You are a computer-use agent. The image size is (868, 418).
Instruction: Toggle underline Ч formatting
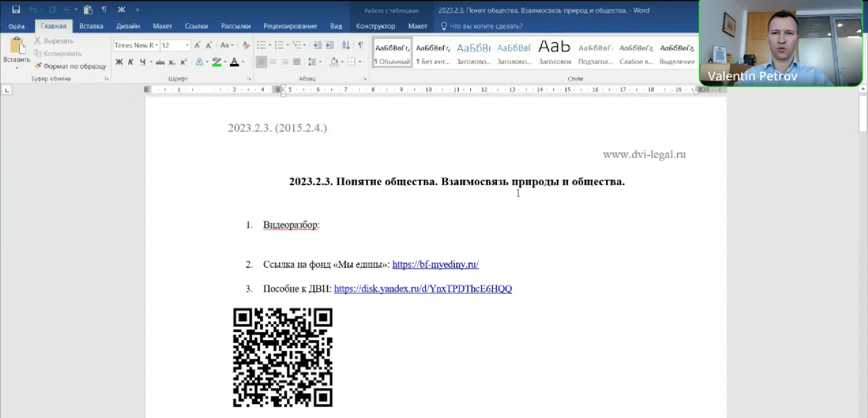point(143,62)
